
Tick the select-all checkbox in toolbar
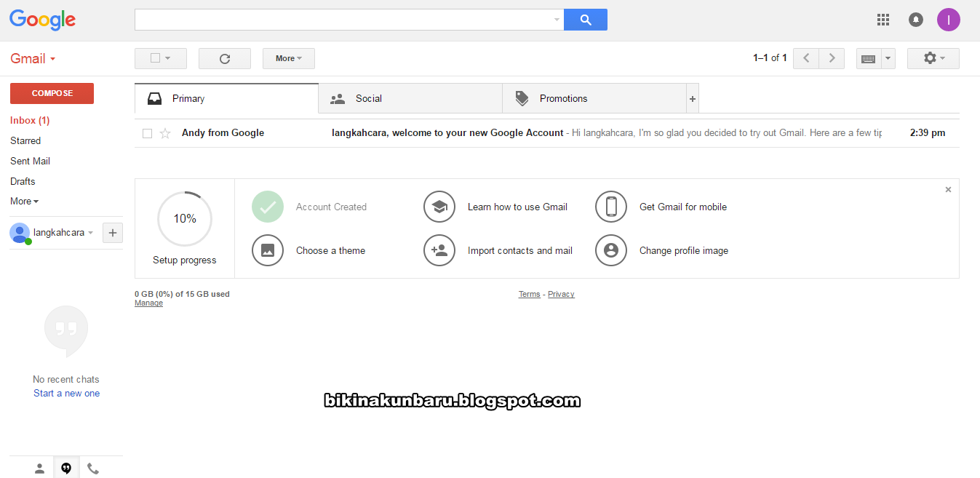click(x=155, y=58)
